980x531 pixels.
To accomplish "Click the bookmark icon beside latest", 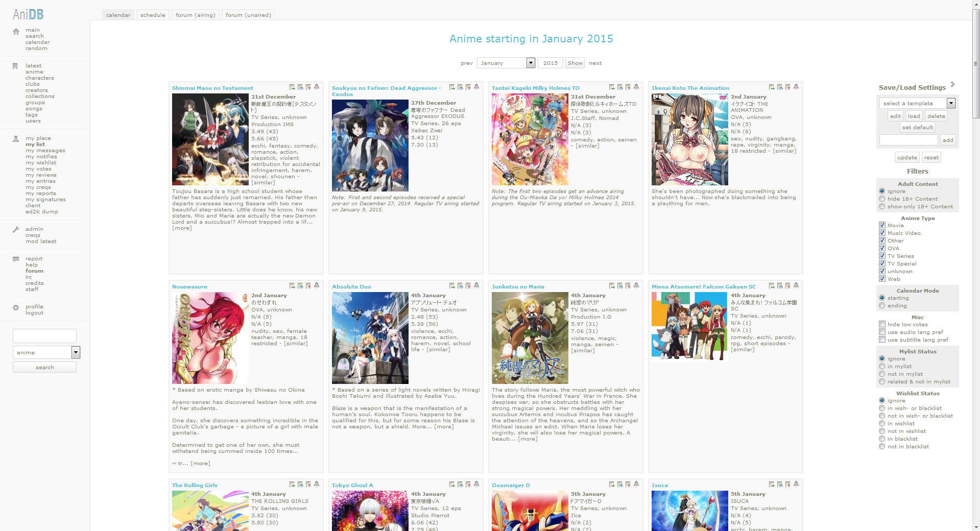I will 15,66.
